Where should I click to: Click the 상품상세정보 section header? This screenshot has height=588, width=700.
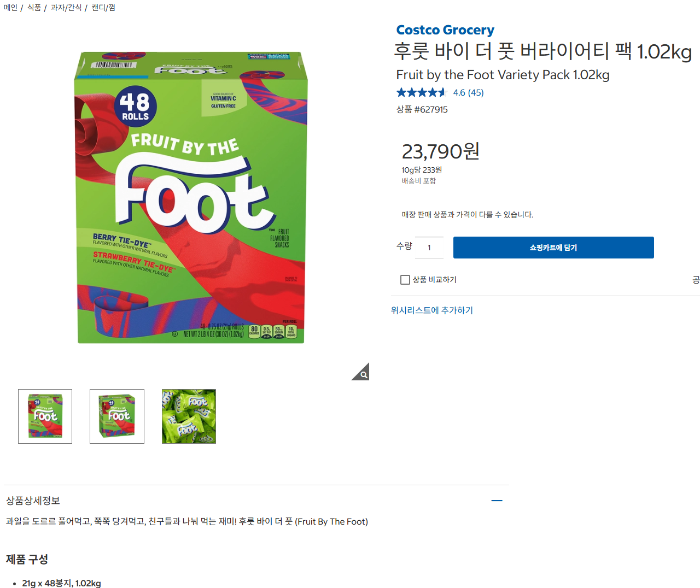click(33, 501)
